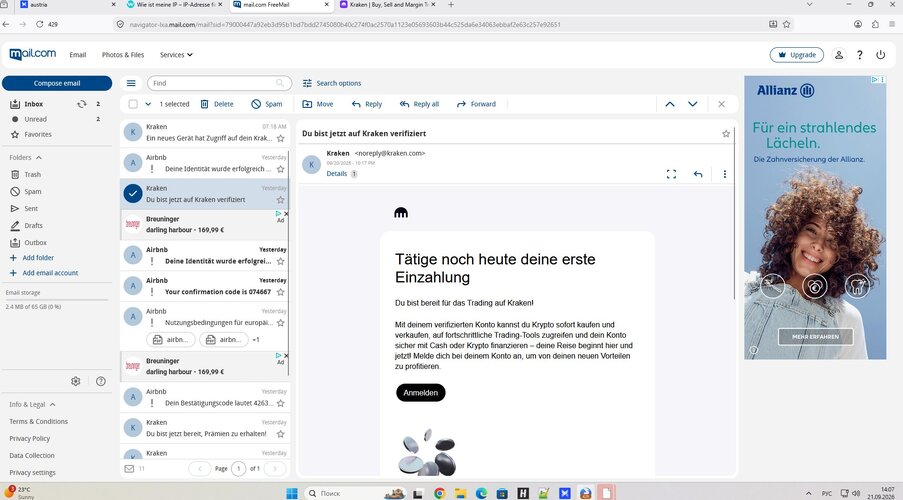This screenshot has height=500, width=903.
Task: Go to next email with down chevron
Action: coord(693,104)
